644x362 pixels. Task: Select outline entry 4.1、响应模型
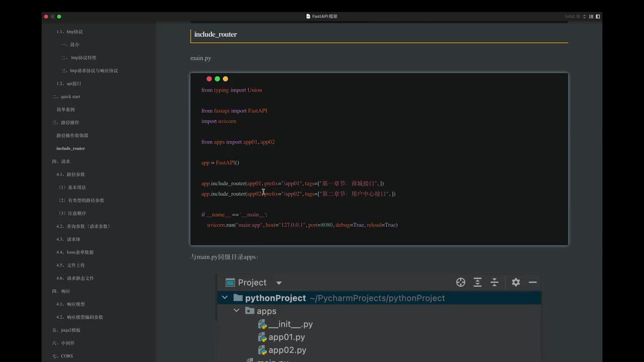coord(70,304)
